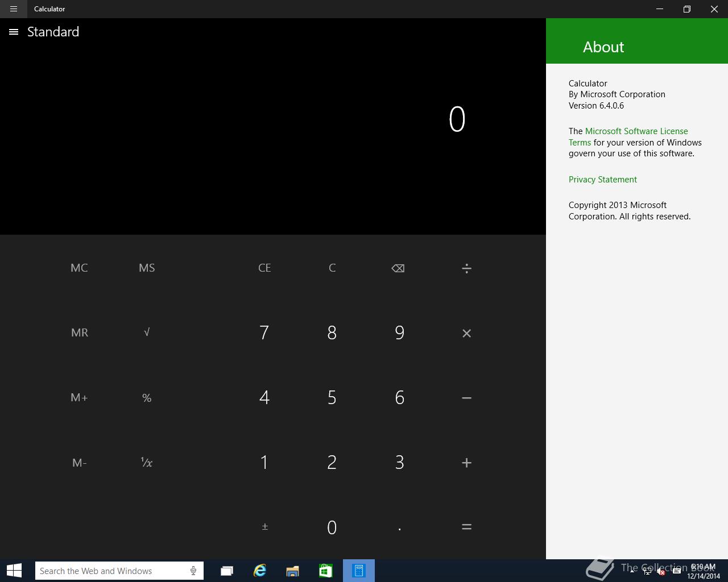Click the C clear key
This screenshot has width=728, height=582.
point(332,268)
